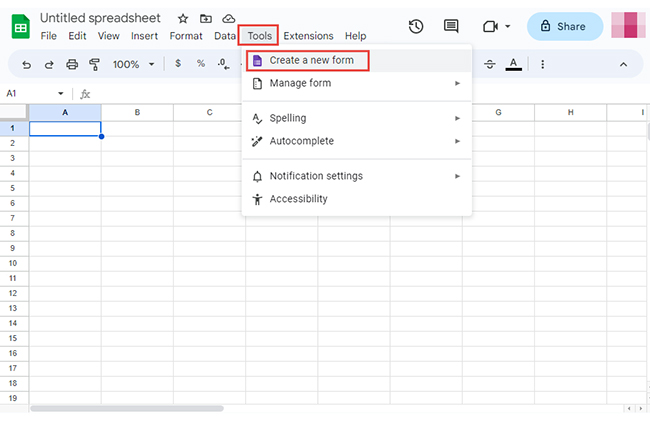The width and height of the screenshot is (650, 421).
Task: Click the horizontal scrollbar thumb
Action: (x=127, y=409)
